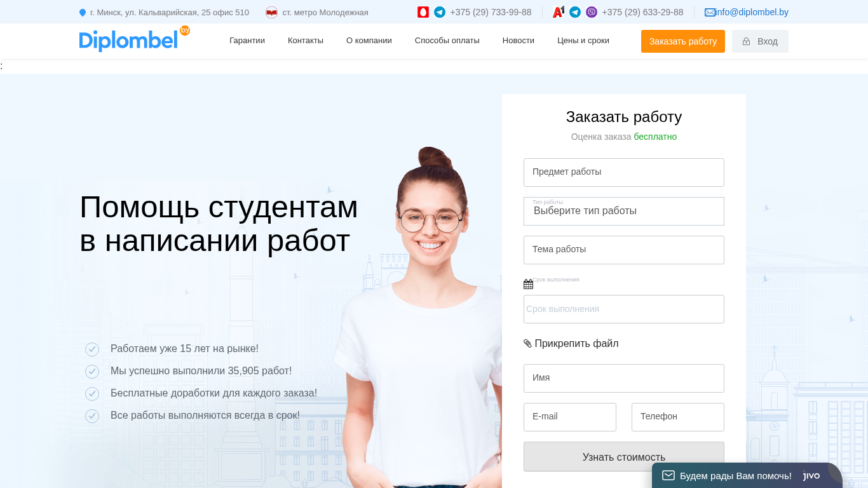Click the metro icon near Молодежная
Viewport: 868px width, 488px height.
pyautogui.click(x=272, y=12)
